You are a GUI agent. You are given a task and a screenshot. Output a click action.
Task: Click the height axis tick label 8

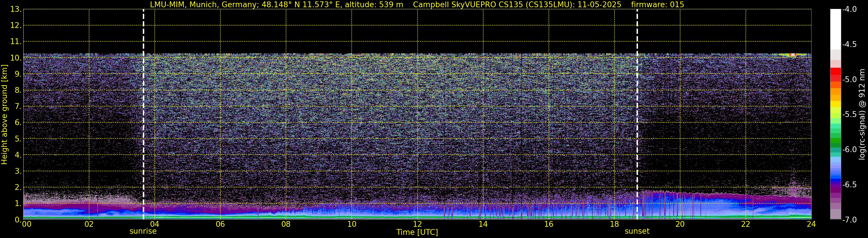pos(18,90)
